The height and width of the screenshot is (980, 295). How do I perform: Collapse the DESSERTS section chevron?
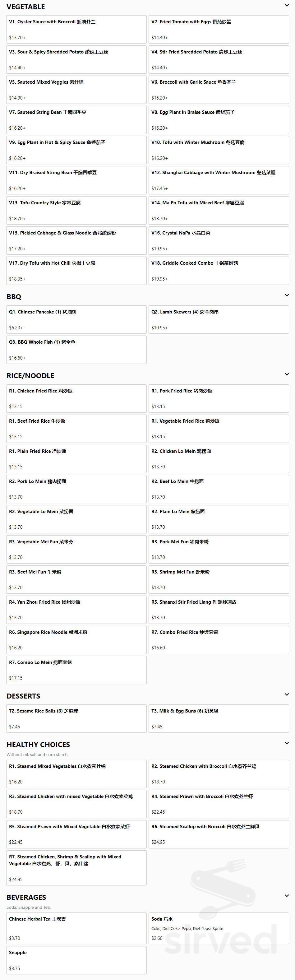click(x=287, y=694)
